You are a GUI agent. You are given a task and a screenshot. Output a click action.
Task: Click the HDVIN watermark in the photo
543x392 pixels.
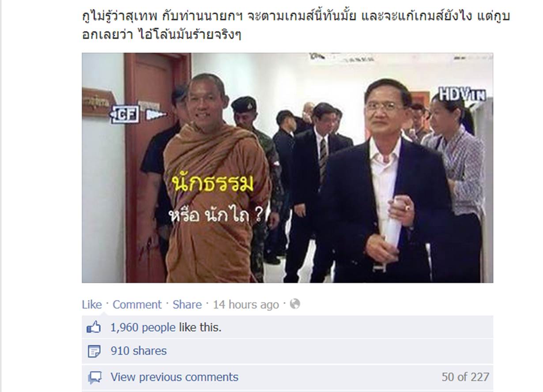click(x=462, y=94)
